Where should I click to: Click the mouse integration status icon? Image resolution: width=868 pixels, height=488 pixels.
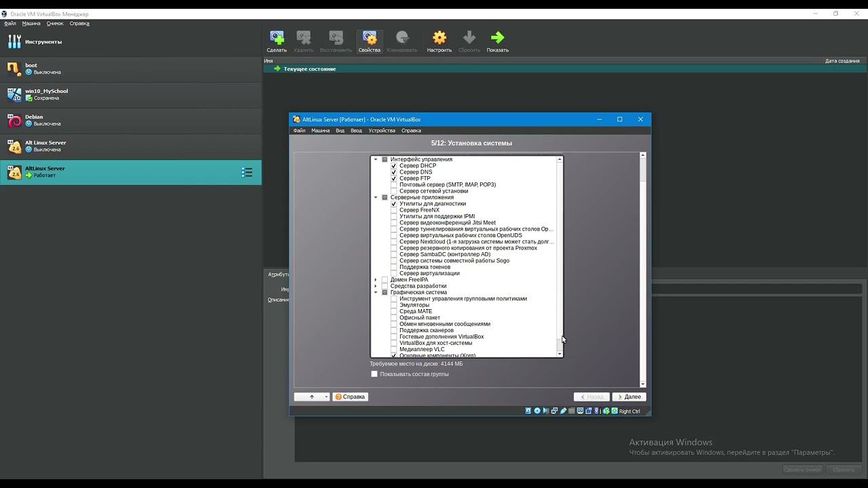pyautogui.click(x=606, y=411)
